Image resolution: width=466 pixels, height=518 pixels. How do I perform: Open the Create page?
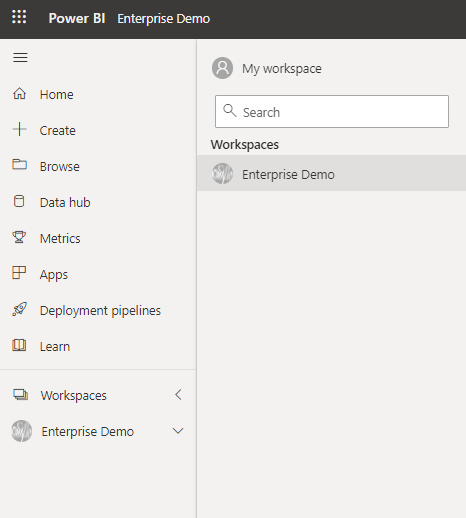point(58,131)
